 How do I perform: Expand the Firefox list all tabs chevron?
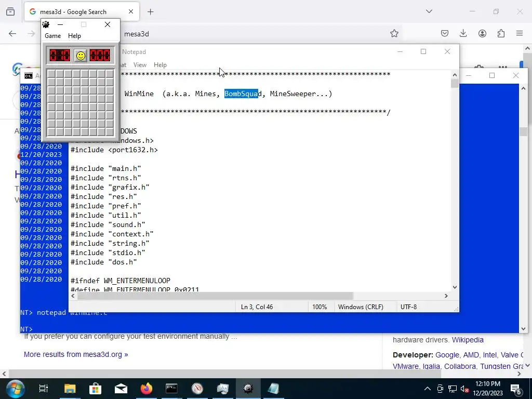click(429, 11)
